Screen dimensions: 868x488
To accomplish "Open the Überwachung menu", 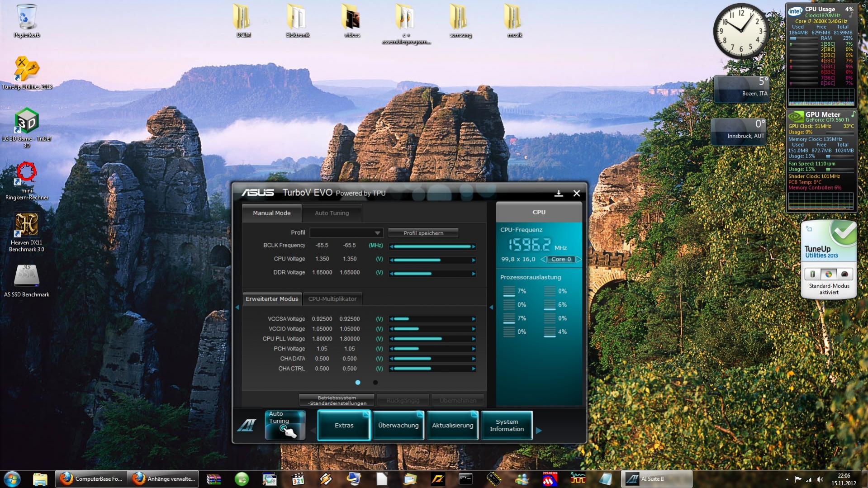I will click(x=398, y=425).
